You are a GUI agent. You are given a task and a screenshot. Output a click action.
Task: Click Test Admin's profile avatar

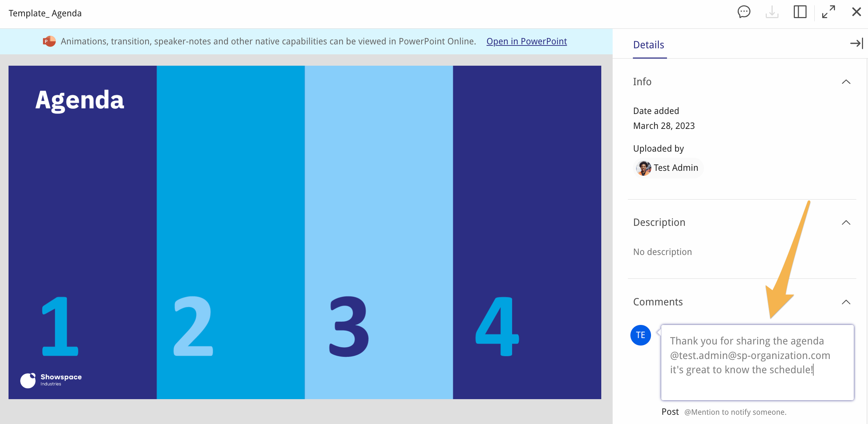click(x=643, y=168)
